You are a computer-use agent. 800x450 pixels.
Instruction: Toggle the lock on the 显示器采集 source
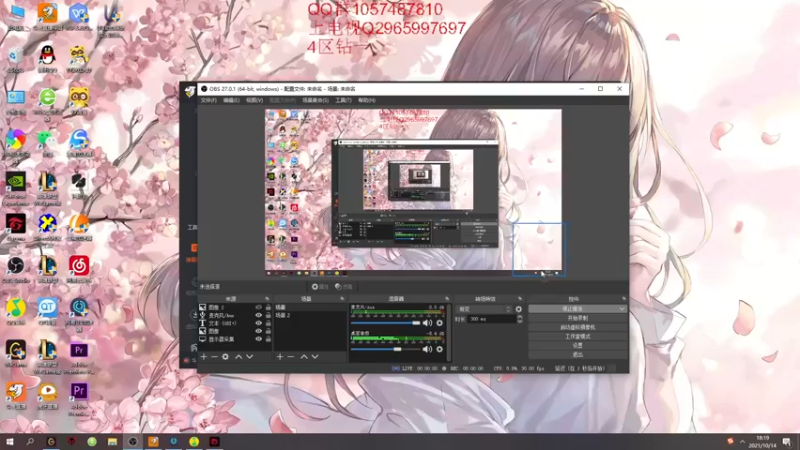(268, 339)
